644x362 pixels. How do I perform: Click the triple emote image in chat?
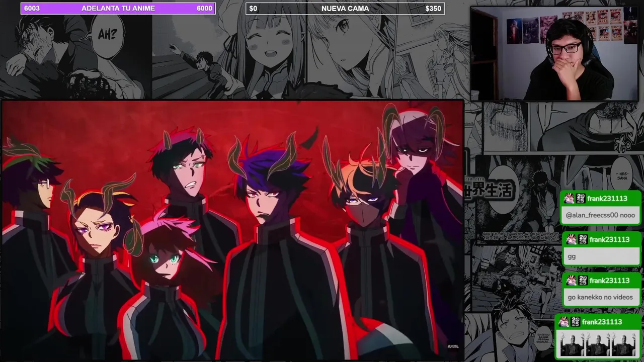598,345
